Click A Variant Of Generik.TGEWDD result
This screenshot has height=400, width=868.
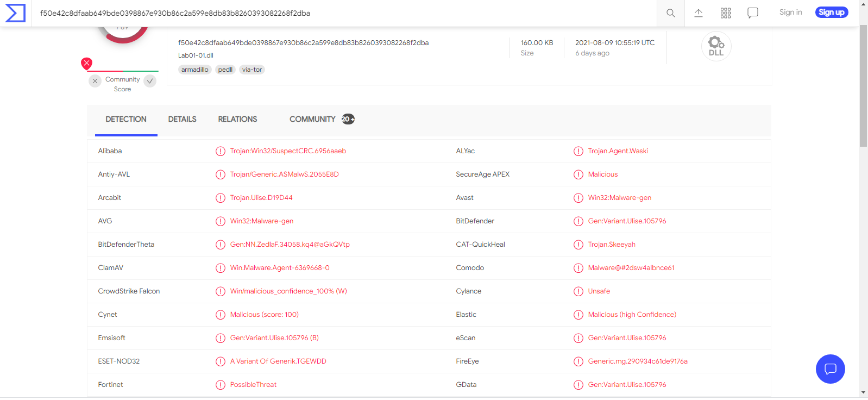pos(278,361)
